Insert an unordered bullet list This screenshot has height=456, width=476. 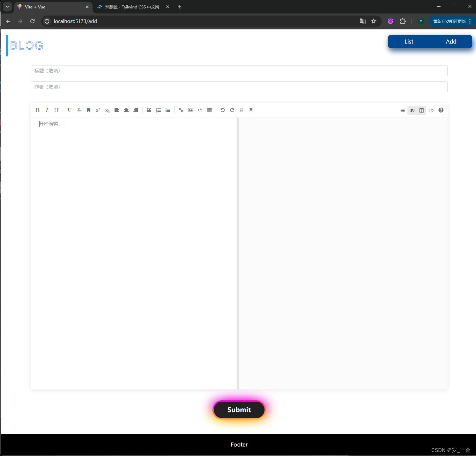coord(168,110)
